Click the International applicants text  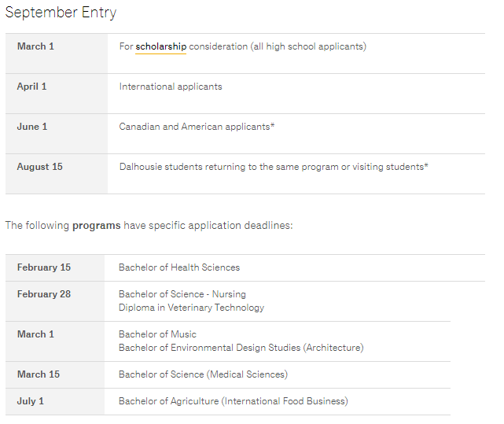pos(171,87)
